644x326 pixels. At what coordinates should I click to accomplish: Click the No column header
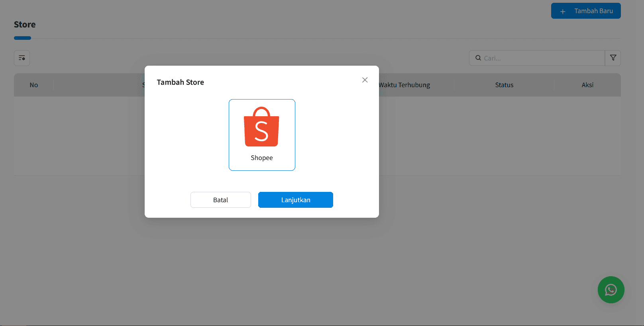(x=34, y=85)
